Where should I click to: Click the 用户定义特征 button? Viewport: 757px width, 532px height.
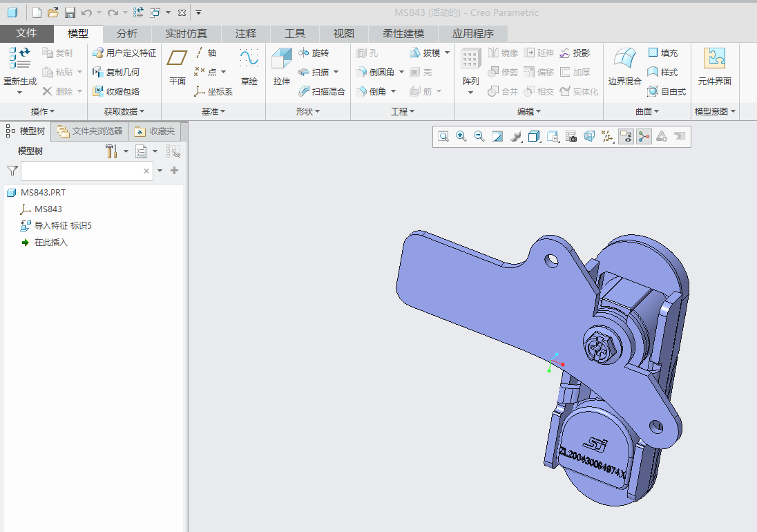(124, 53)
